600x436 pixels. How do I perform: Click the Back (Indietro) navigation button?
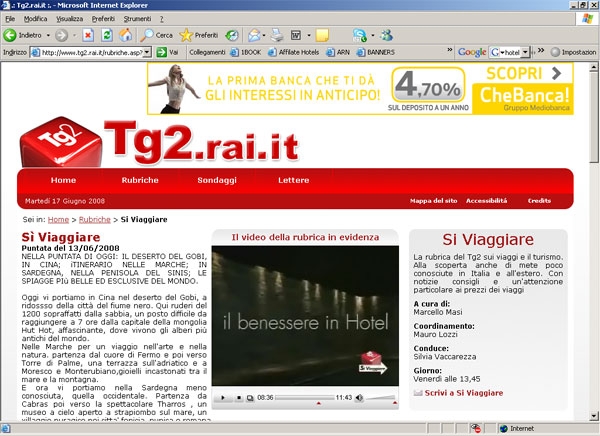click(x=26, y=35)
